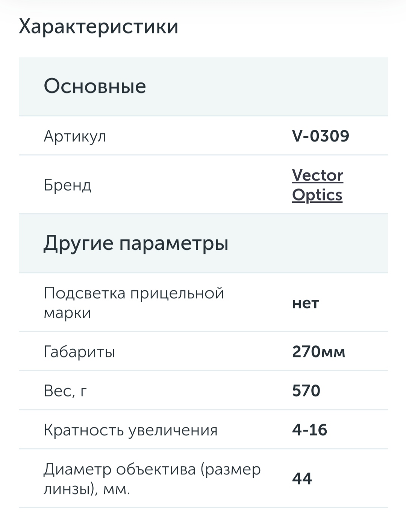Open the Vector Optics brand link
Screen dimensions: 406x532
317,176
